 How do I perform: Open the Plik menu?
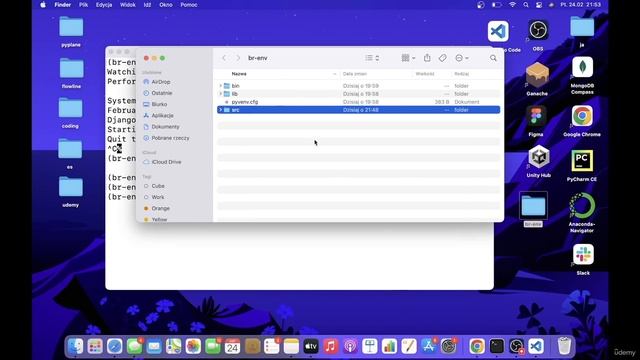click(84, 5)
